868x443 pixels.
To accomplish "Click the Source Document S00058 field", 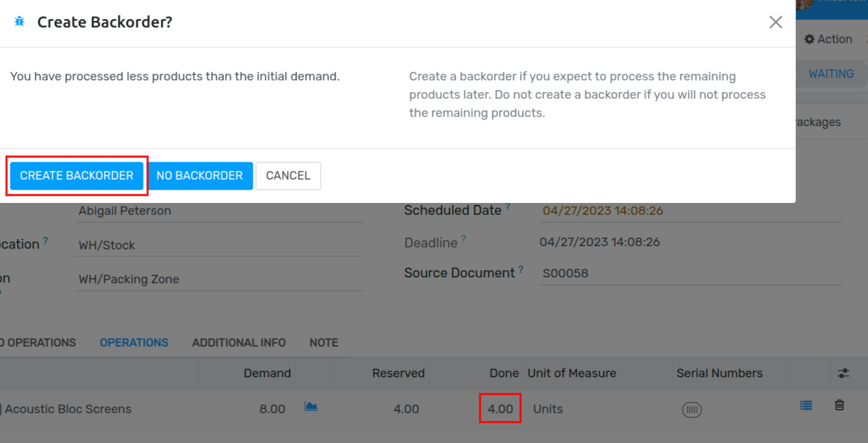I will coord(691,273).
